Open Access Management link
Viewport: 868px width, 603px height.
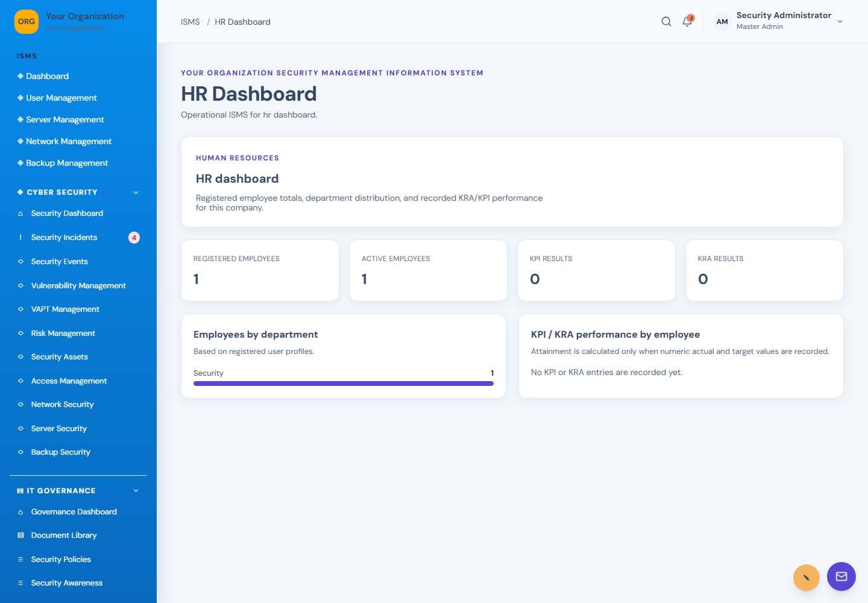pos(78,381)
